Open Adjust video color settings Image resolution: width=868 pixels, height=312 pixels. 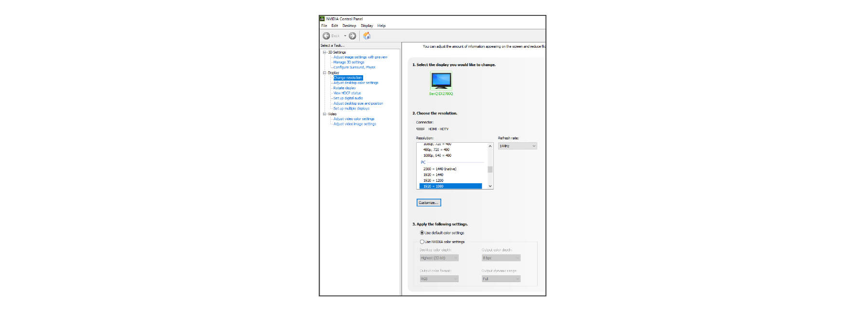coord(354,119)
